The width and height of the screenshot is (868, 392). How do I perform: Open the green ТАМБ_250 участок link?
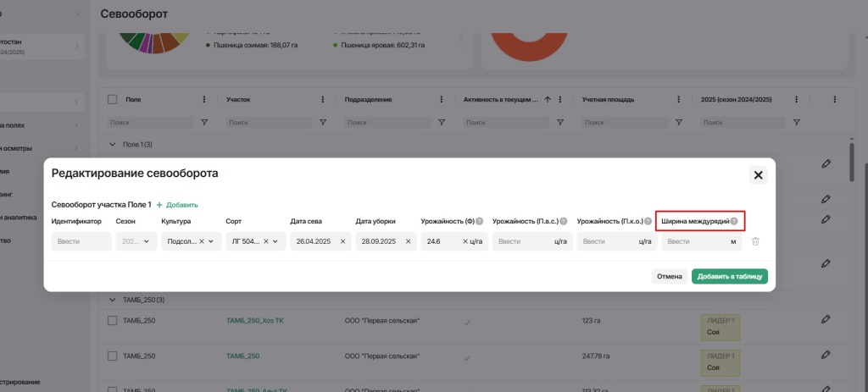point(242,356)
